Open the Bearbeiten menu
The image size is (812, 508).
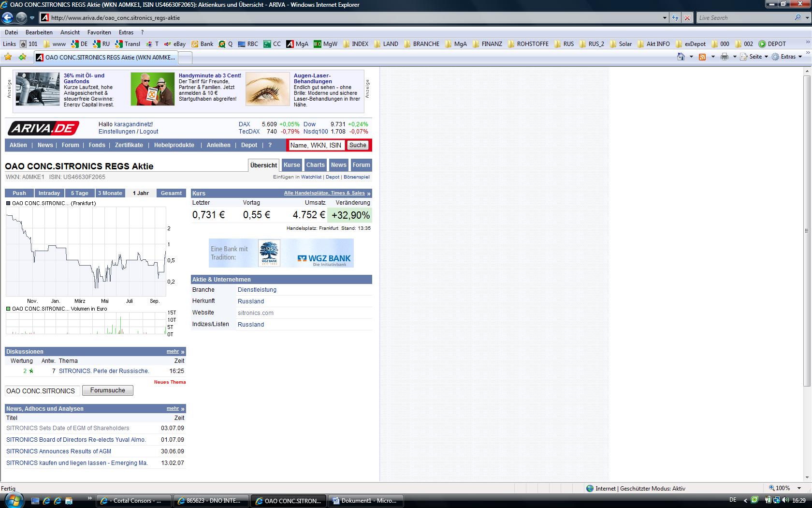pos(39,32)
